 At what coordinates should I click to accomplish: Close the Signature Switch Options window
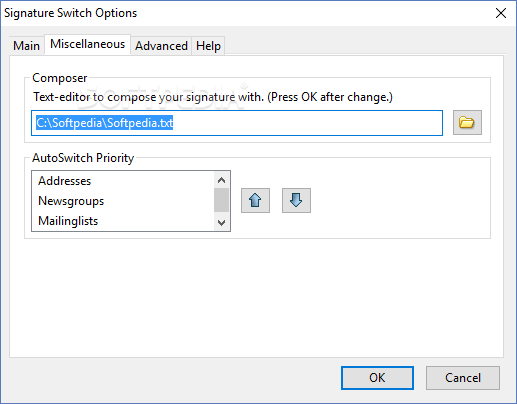(x=501, y=13)
